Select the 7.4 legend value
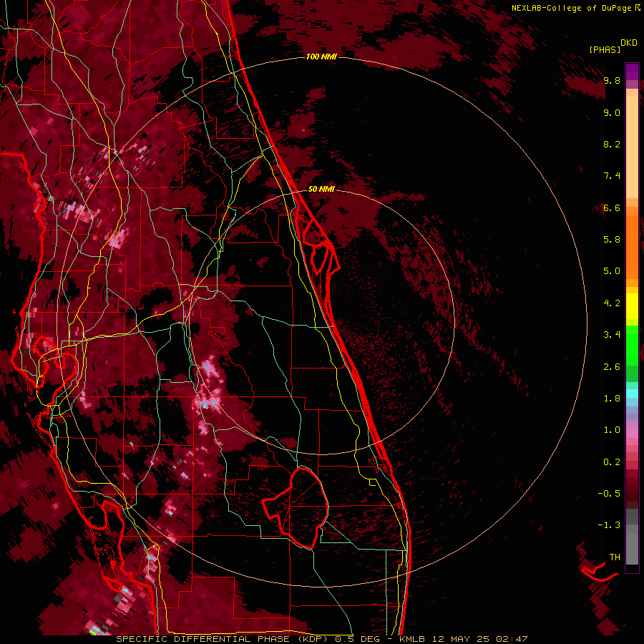The width and height of the screenshot is (644, 644). click(x=612, y=176)
